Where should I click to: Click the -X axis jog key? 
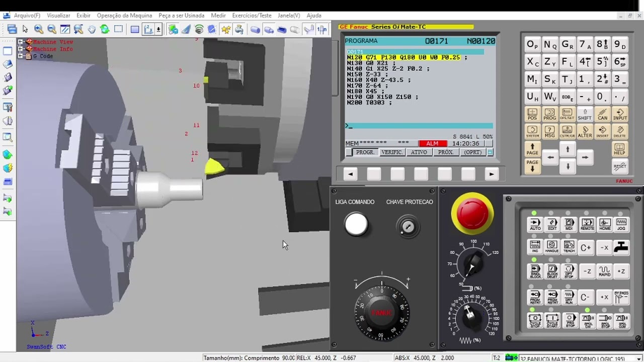(x=604, y=247)
